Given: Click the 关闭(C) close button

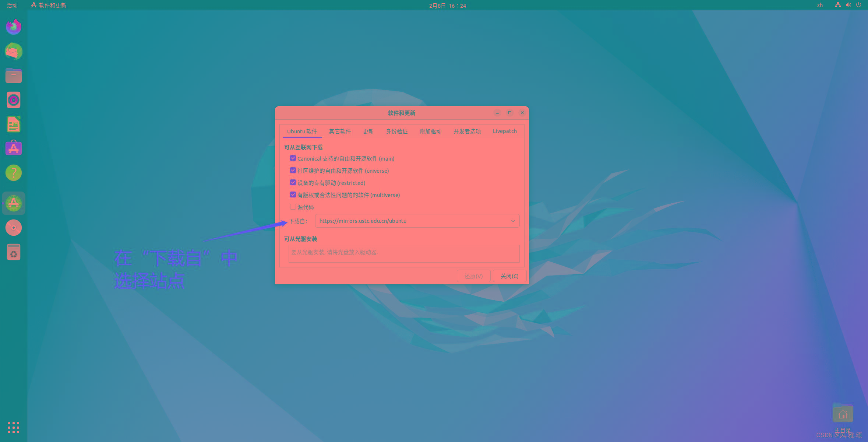Looking at the screenshot, I should point(509,276).
